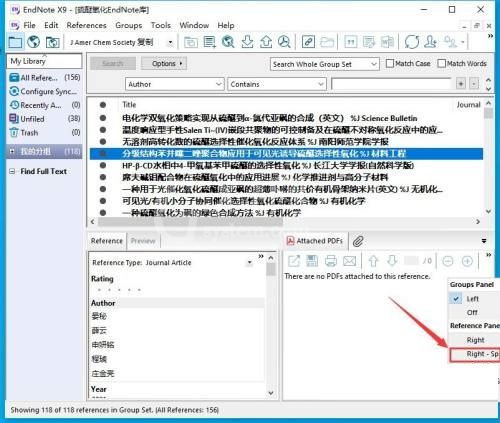The width and height of the screenshot is (500, 423).
Task: Click the Search button
Action: (x=113, y=63)
